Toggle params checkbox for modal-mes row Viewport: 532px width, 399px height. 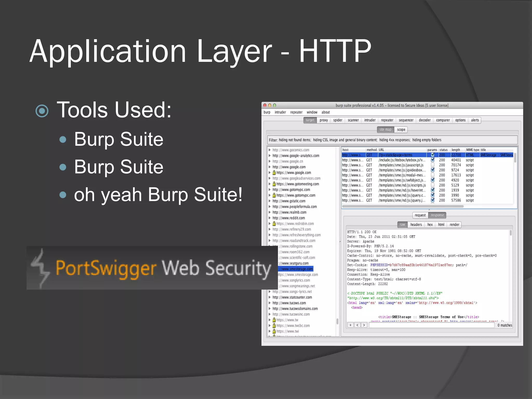pyautogui.click(x=433, y=175)
